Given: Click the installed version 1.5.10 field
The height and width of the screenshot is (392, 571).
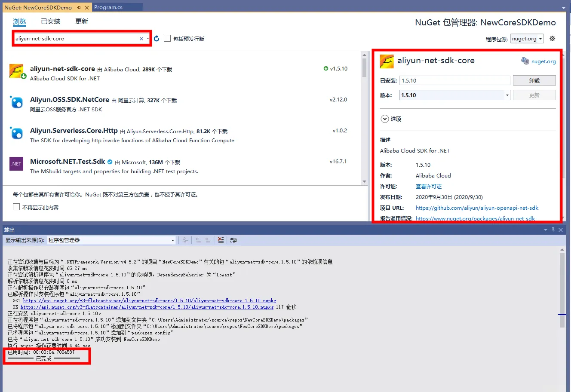Looking at the screenshot, I should [454, 81].
